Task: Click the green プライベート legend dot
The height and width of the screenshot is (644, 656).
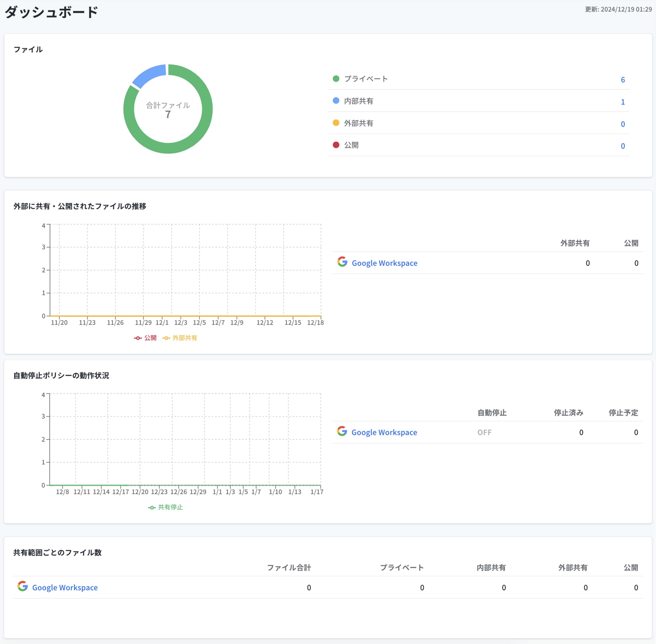Action: (336, 79)
